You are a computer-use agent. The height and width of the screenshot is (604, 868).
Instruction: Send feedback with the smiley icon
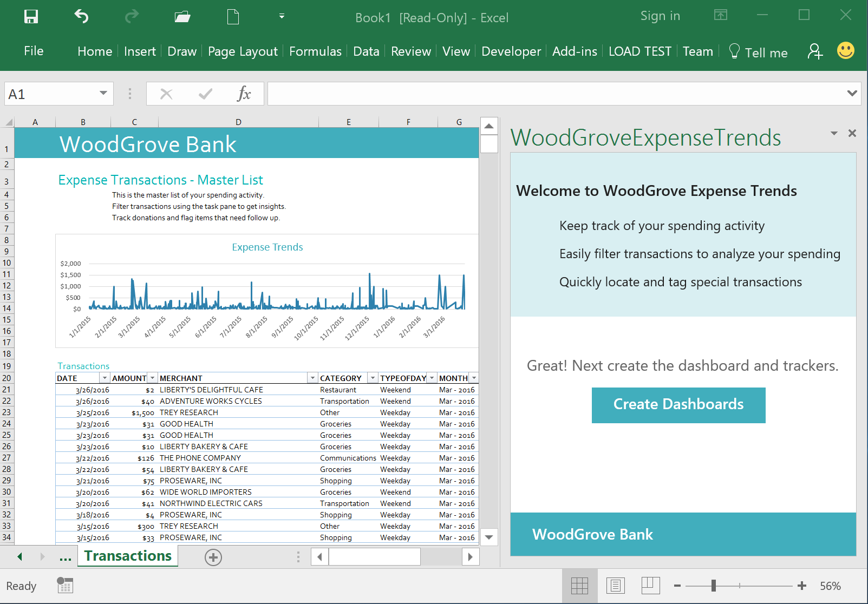[x=845, y=51]
